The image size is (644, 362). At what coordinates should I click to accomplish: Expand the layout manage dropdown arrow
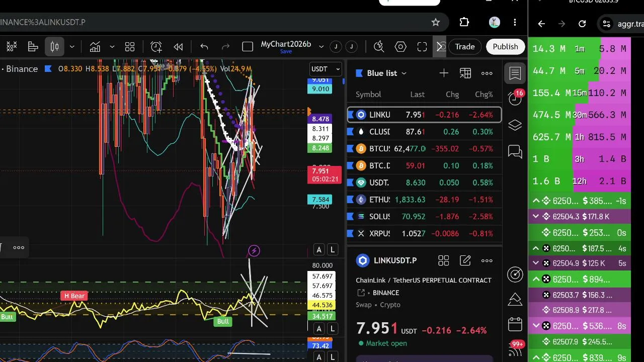point(321,47)
